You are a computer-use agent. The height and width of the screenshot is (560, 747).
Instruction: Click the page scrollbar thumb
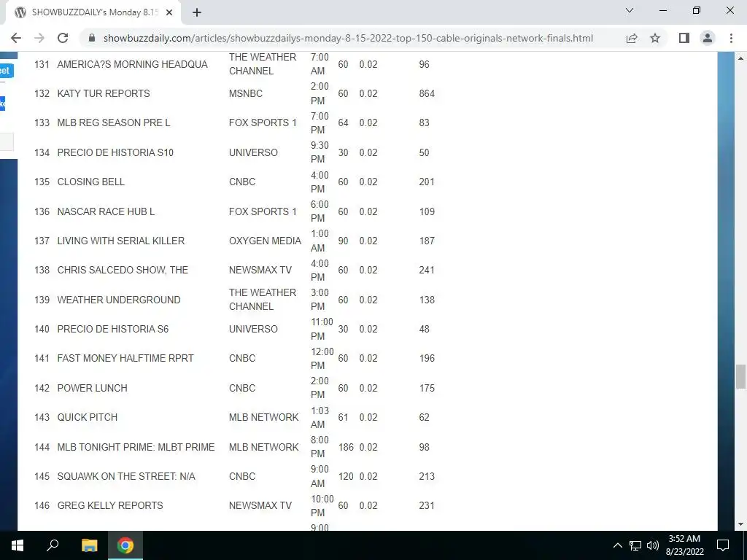740,376
